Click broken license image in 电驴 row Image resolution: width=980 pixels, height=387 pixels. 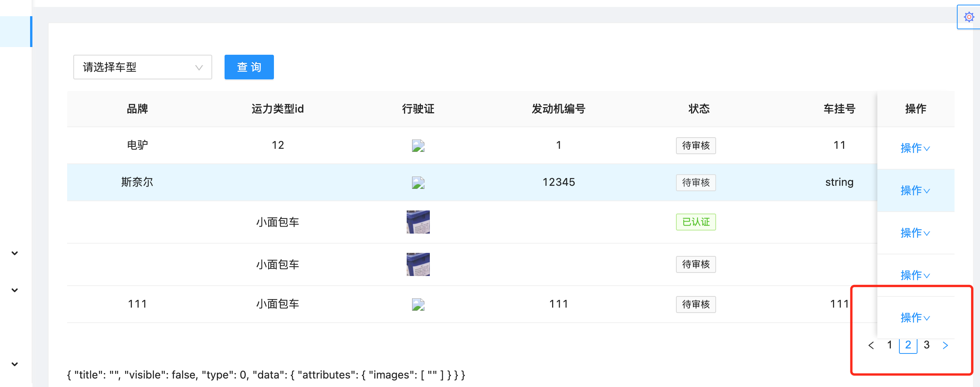[418, 146]
